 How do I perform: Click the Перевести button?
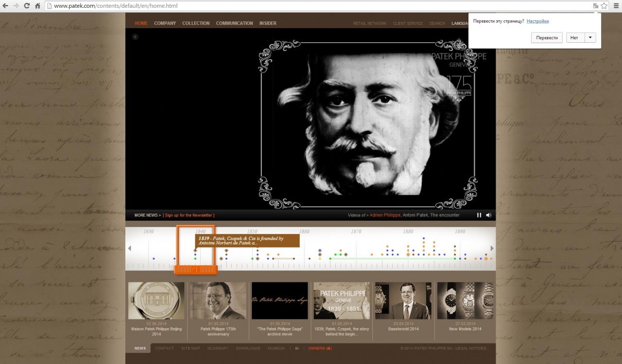pos(547,38)
